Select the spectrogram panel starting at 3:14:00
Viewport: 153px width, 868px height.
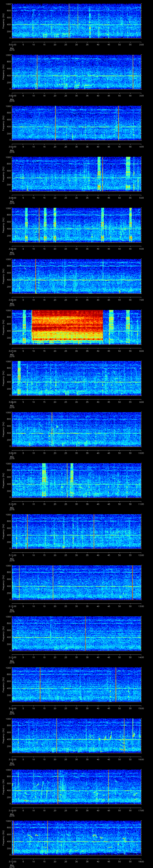point(77,685)
